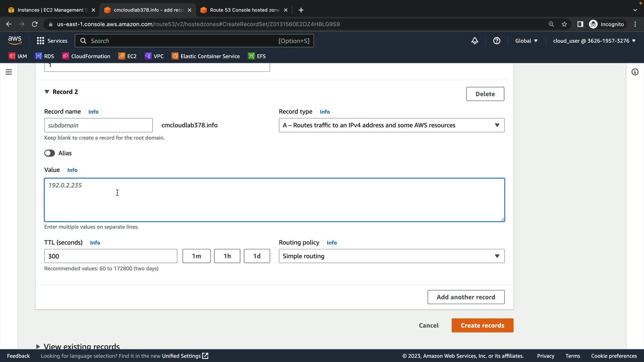Bookmark page with the star icon
Image resolution: width=644 pixels, height=362 pixels.
click(x=564, y=24)
